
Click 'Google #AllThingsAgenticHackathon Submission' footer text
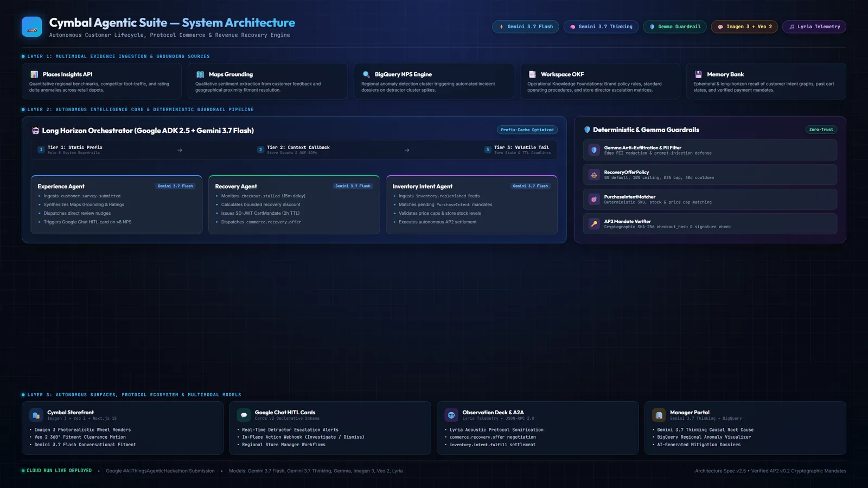(x=160, y=471)
